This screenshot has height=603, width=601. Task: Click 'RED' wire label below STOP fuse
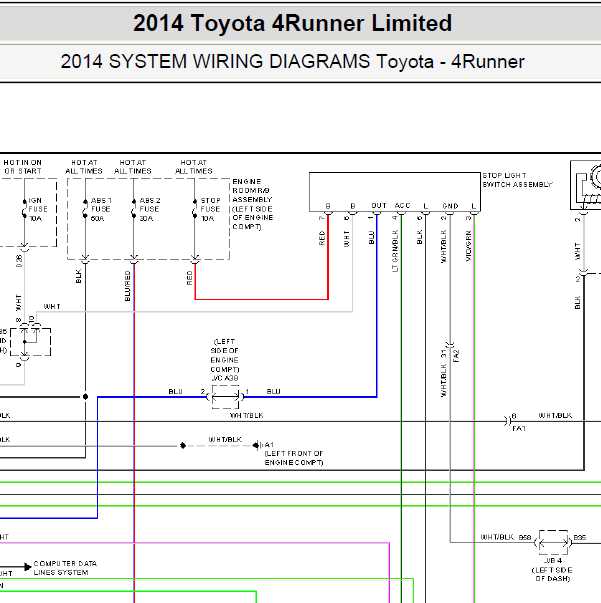click(x=189, y=278)
